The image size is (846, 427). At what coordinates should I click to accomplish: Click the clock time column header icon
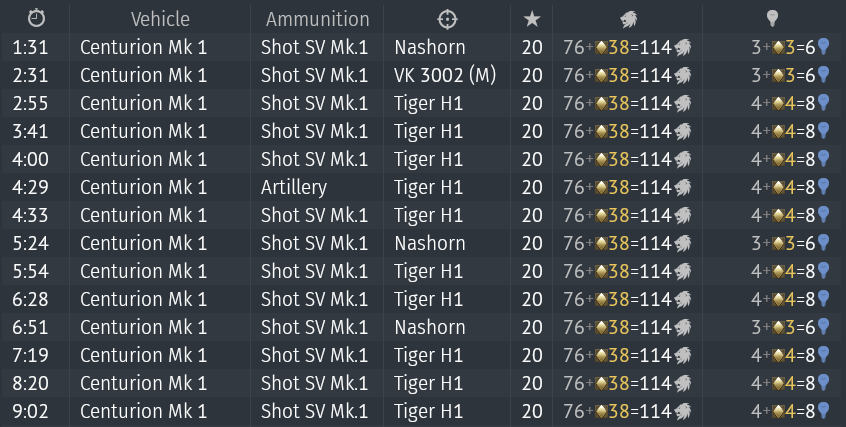click(36, 19)
